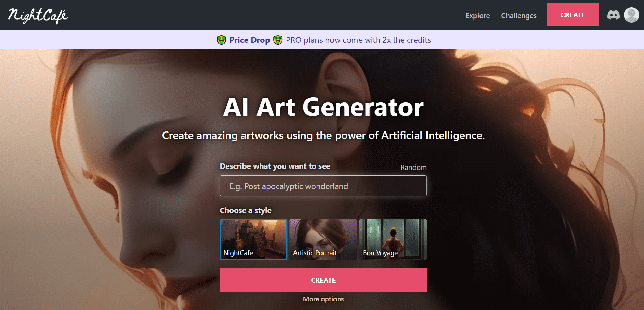Click the Describe what you want label
Viewport: 644px width, 310px height.
275,166
